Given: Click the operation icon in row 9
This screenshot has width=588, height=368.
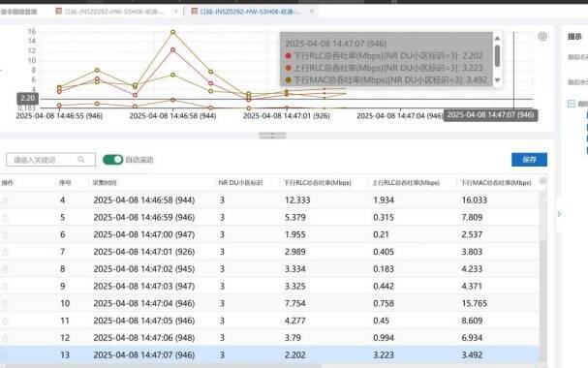Looking at the screenshot, I should [5, 287].
